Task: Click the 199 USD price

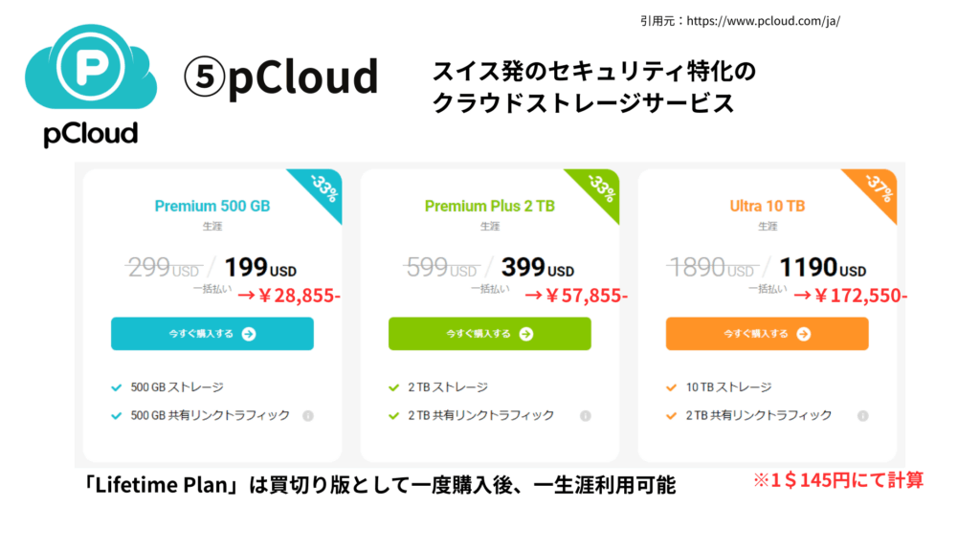Action: click(257, 269)
